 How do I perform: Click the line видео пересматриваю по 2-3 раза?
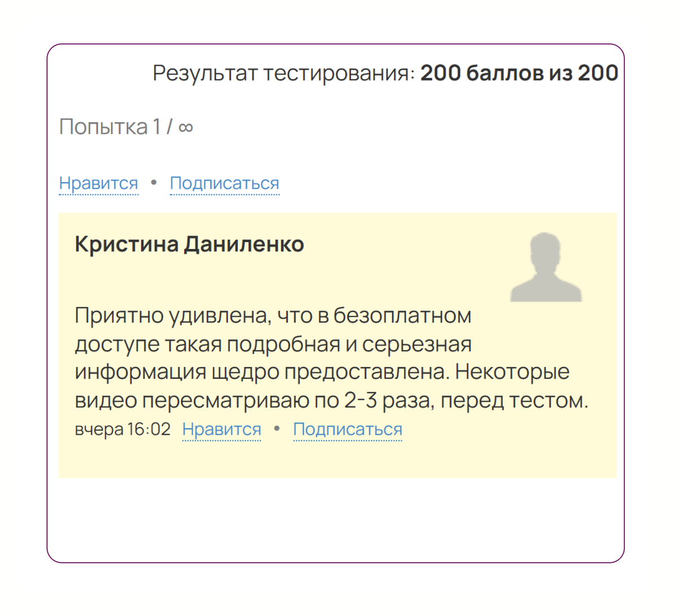[331, 400]
